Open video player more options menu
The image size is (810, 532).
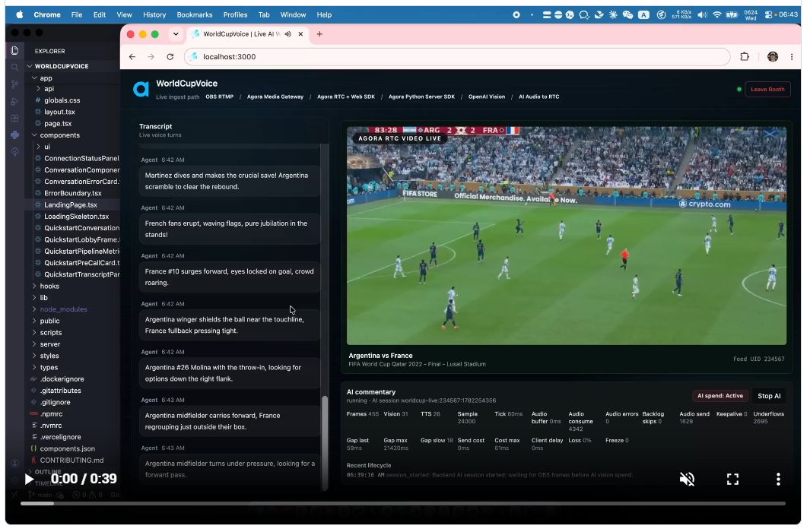(777, 480)
